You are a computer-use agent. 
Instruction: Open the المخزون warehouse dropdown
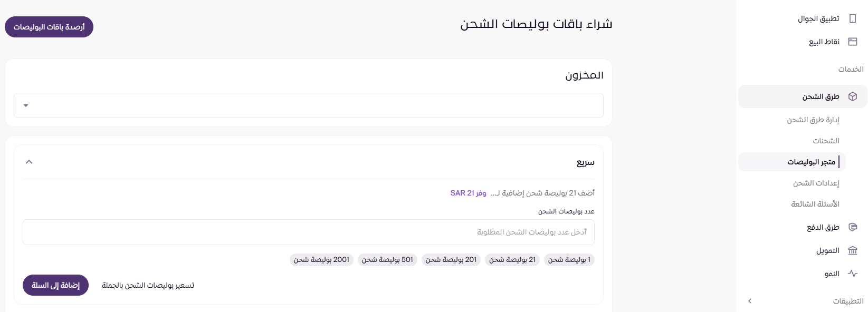[308, 105]
